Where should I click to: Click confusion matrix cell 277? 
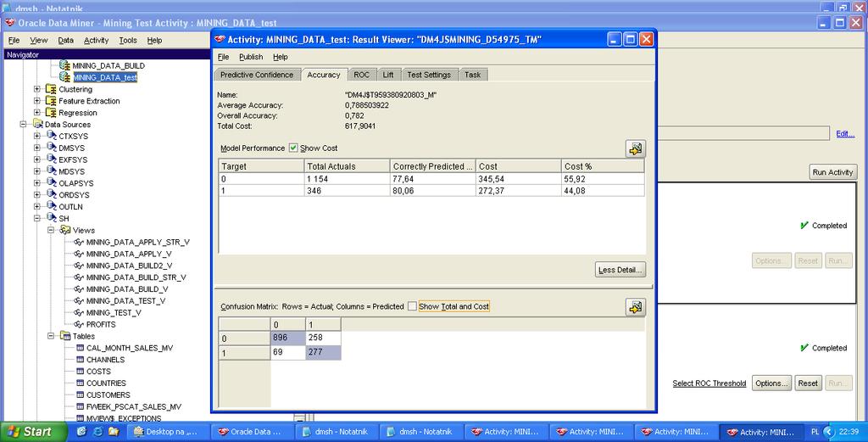[323, 352]
